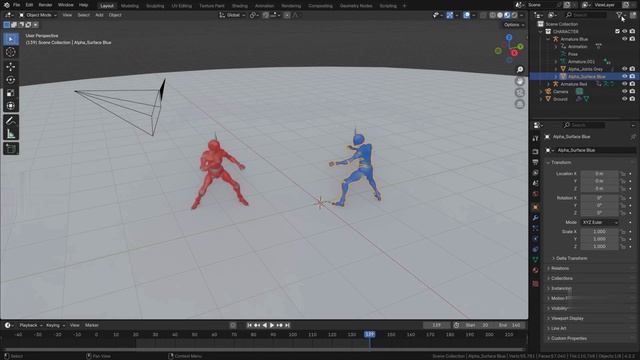Viewport: 640px width, 360px height.
Task: Toggle CHARACTER collection exclude checkbox
Action: [x=617, y=31]
